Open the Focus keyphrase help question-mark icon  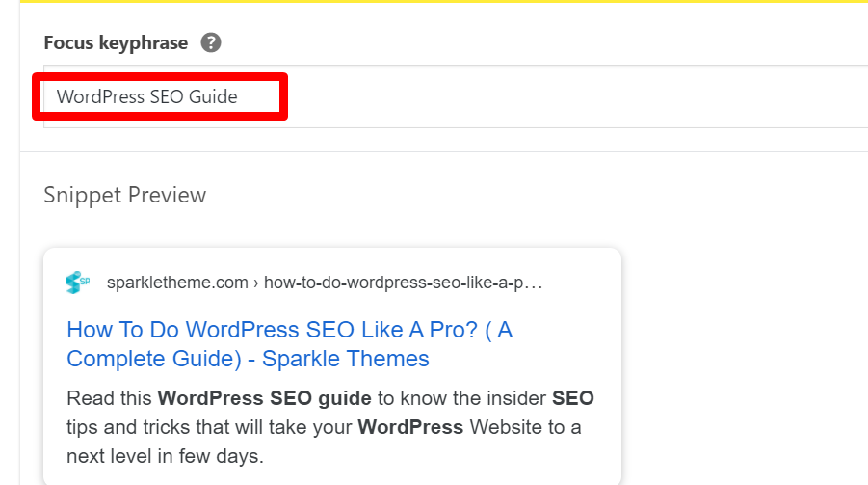[x=211, y=42]
